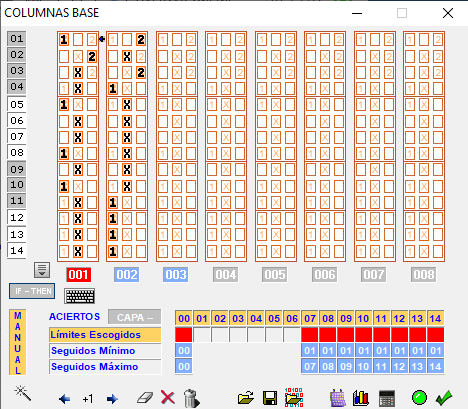Toggle sign 1 in column 001 row 01
This screenshot has height=409, width=468.
pos(64,40)
